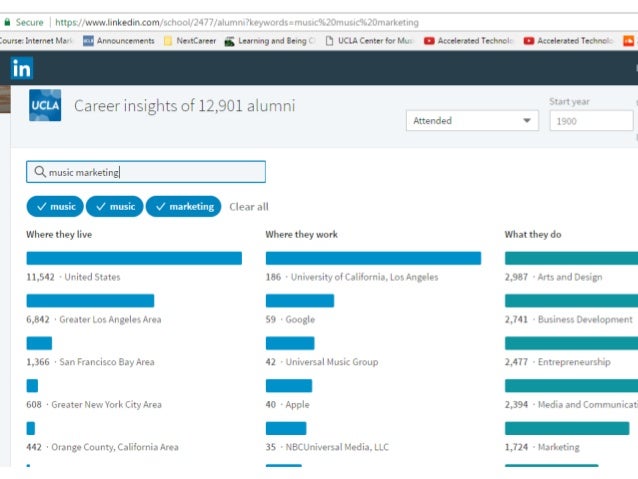Click the Where they live heading
Screen dimensions: 638x479
pos(59,234)
